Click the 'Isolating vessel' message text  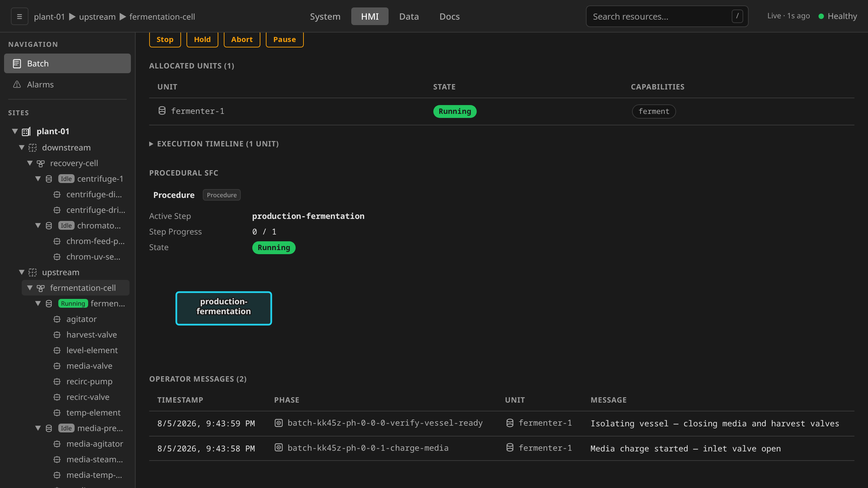coord(715,423)
